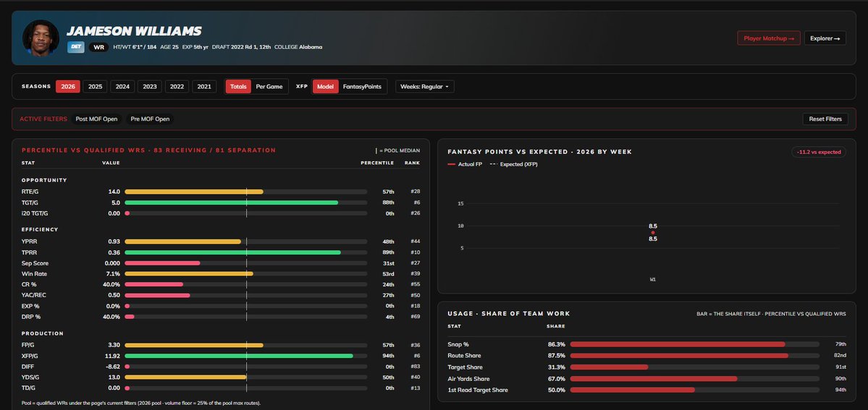Open the Weeks: Regular dropdown

click(425, 87)
